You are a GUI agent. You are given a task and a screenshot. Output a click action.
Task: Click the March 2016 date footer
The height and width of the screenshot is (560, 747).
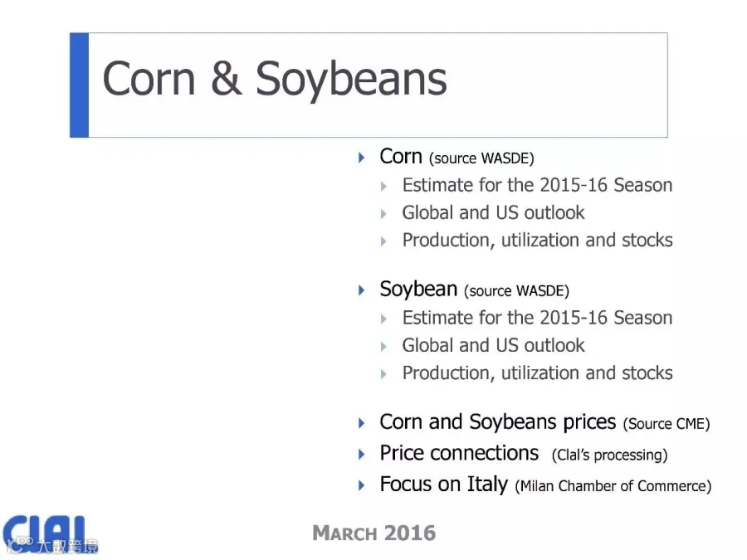(373, 533)
